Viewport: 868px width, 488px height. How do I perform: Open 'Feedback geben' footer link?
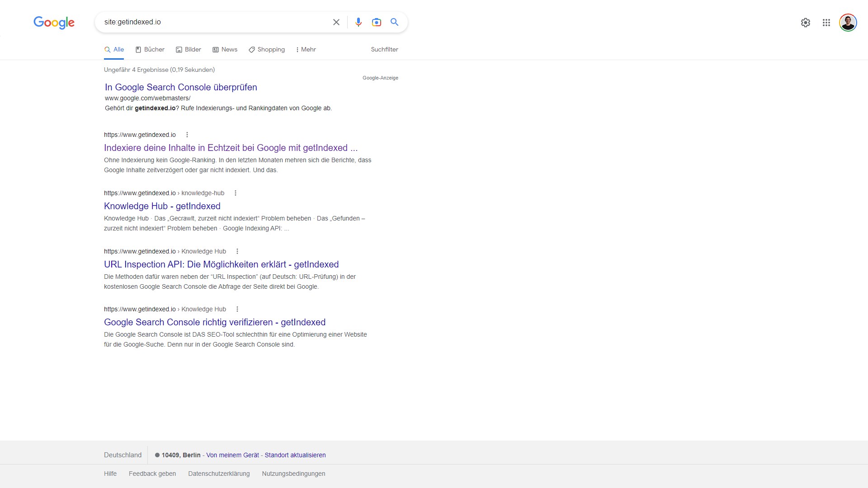tap(152, 474)
